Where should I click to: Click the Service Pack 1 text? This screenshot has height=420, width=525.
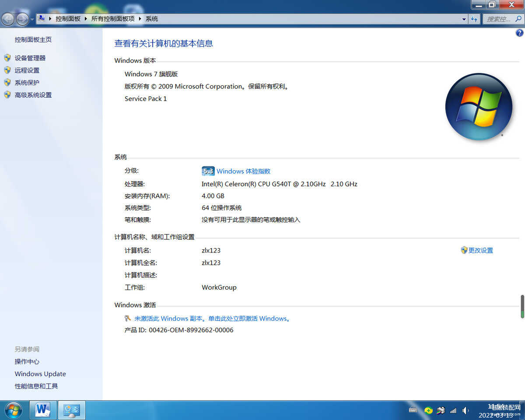tap(146, 98)
